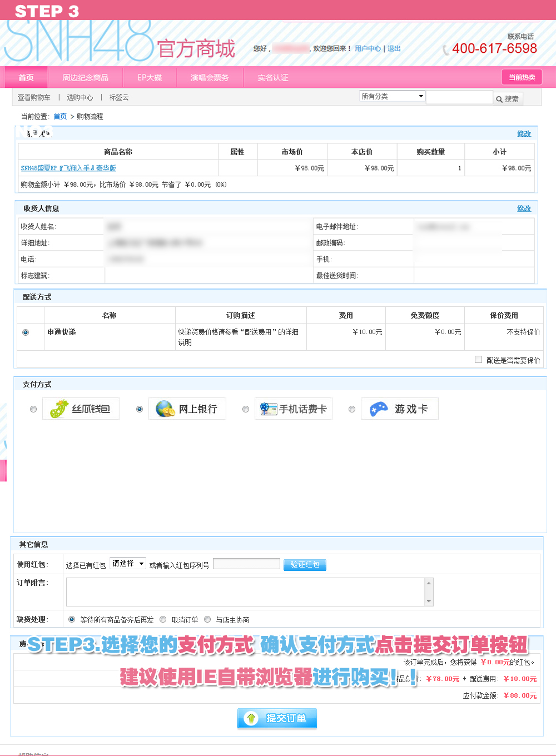Click the 订单附言 scrollbar up arrow

tap(429, 583)
